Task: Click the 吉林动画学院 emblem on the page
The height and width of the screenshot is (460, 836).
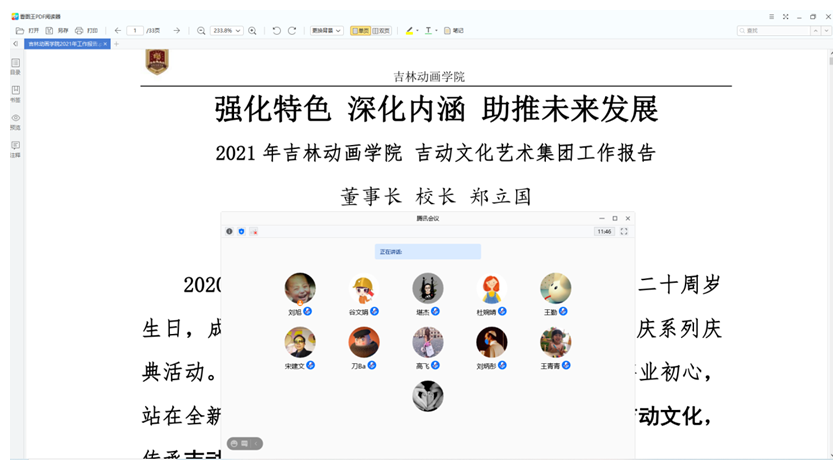Action: click(x=157, y=62)
